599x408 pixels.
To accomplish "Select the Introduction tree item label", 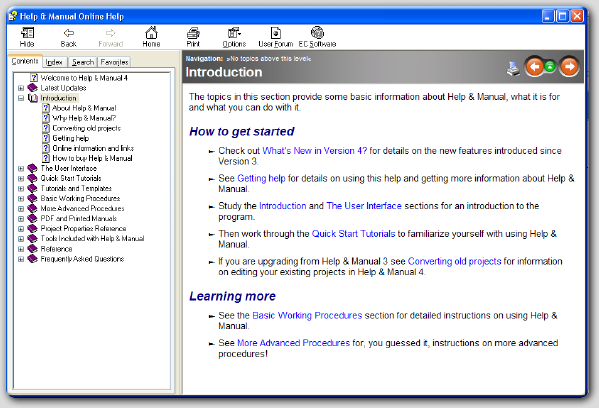I will [58, 98].
